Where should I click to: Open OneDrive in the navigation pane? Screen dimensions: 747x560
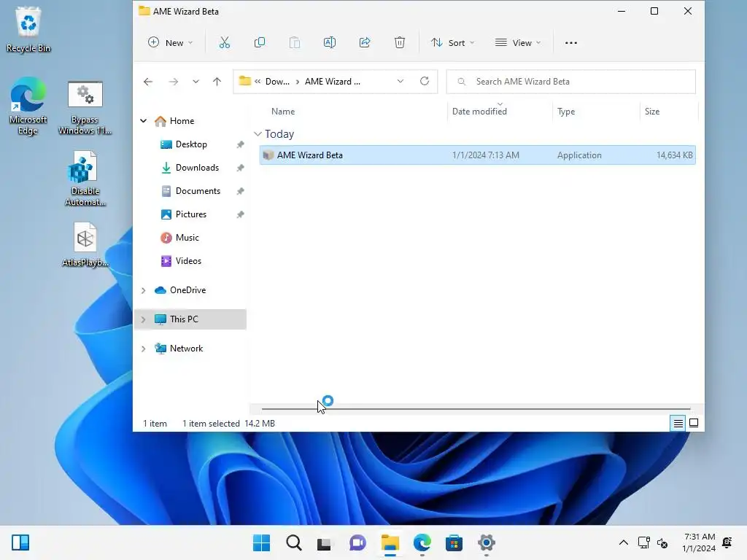(187, 290)
